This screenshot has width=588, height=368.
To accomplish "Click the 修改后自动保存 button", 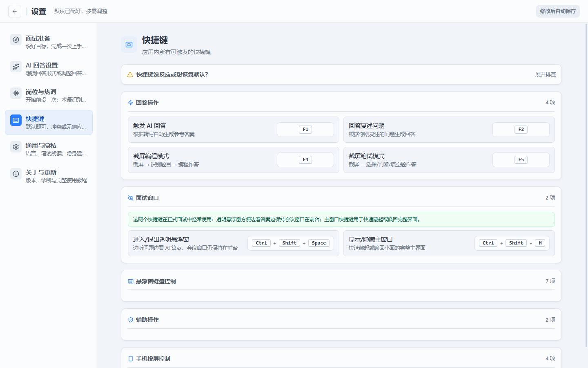I will tap(558, 11).
